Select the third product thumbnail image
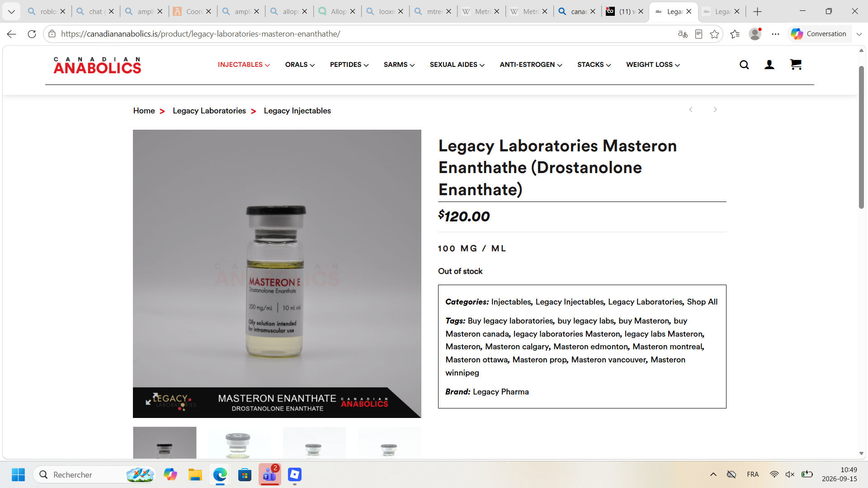The image size is (868, 488). point(314,443)
